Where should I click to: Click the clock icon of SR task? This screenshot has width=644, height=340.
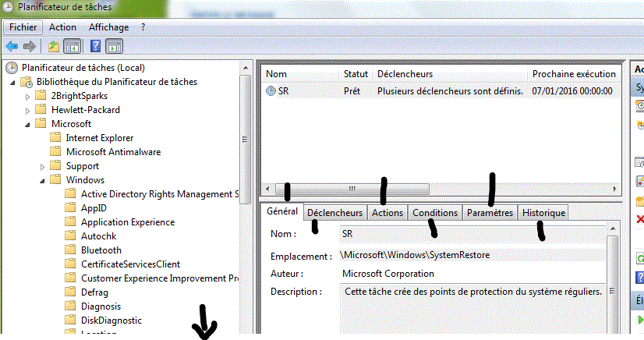click(x=271, y=91)
